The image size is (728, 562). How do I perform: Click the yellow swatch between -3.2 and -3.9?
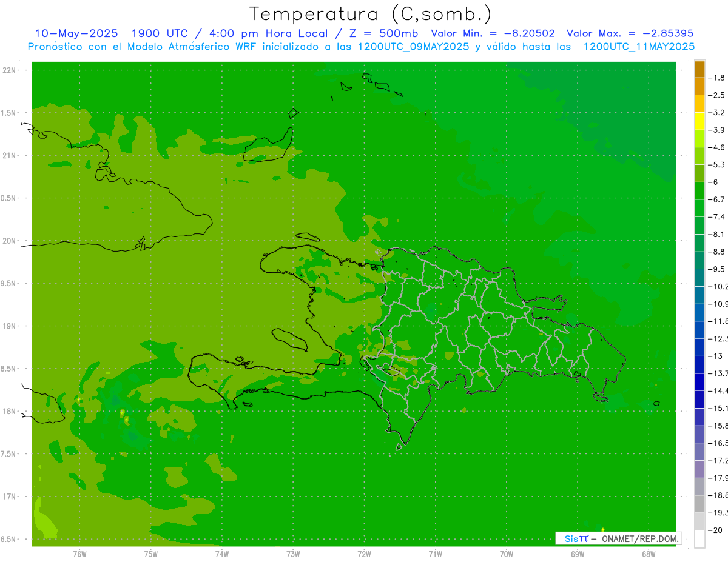coord(699,121)
